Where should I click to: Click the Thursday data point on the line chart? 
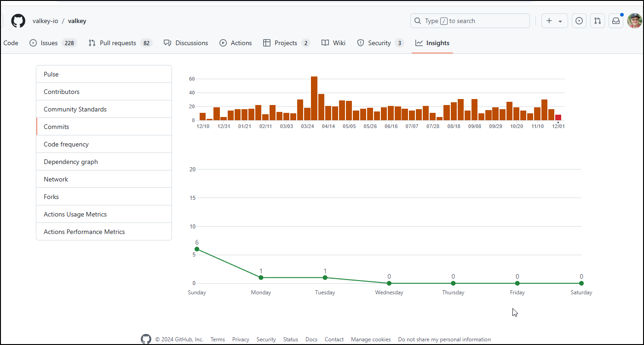click(x=453, y=283)
